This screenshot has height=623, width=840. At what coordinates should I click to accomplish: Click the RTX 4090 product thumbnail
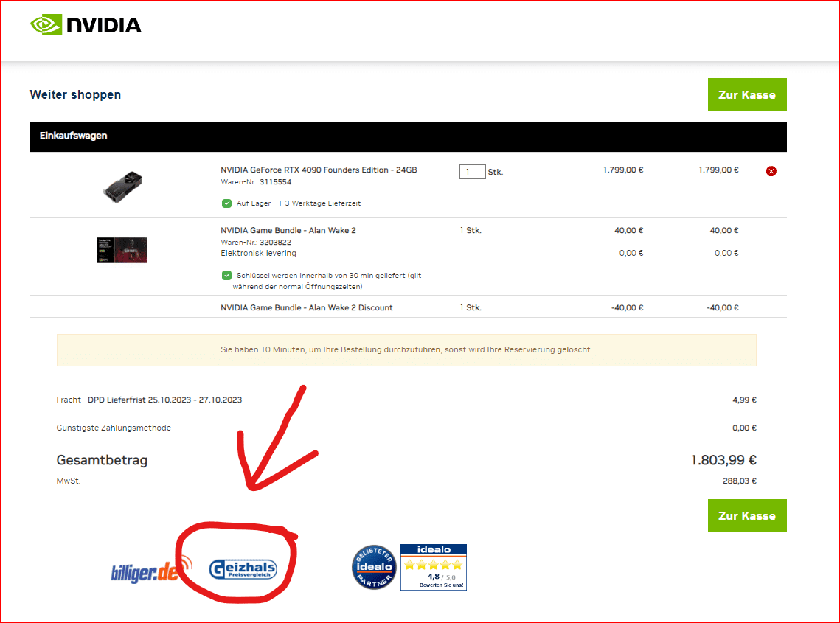tap(122, 187)
